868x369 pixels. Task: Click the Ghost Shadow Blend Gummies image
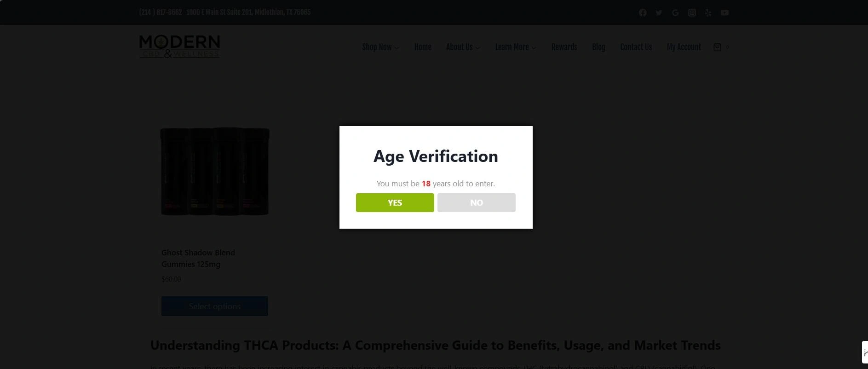(215, 171)
